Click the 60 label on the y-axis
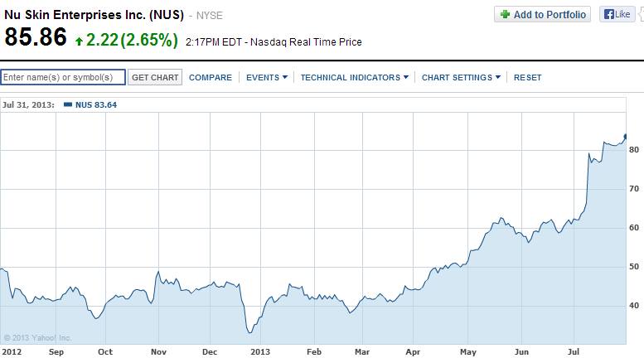The width and height of the screenshot is (644, 358). (634, 227)
